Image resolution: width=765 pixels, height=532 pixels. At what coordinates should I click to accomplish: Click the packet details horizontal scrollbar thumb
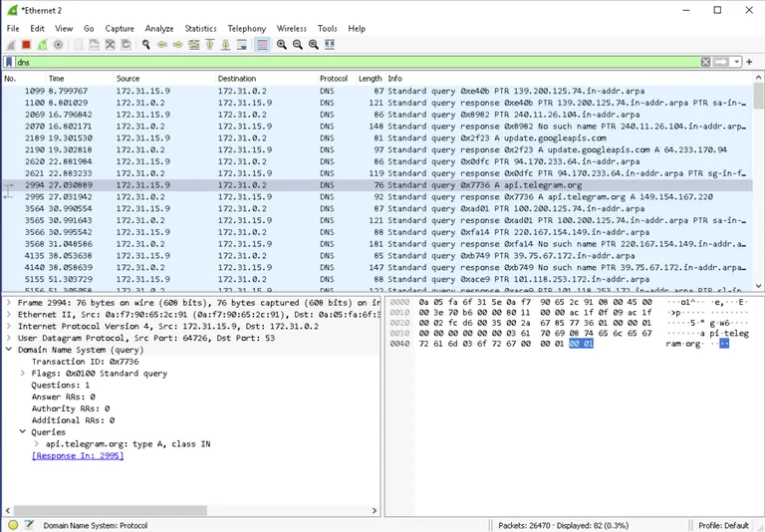[x=111, y=510]
